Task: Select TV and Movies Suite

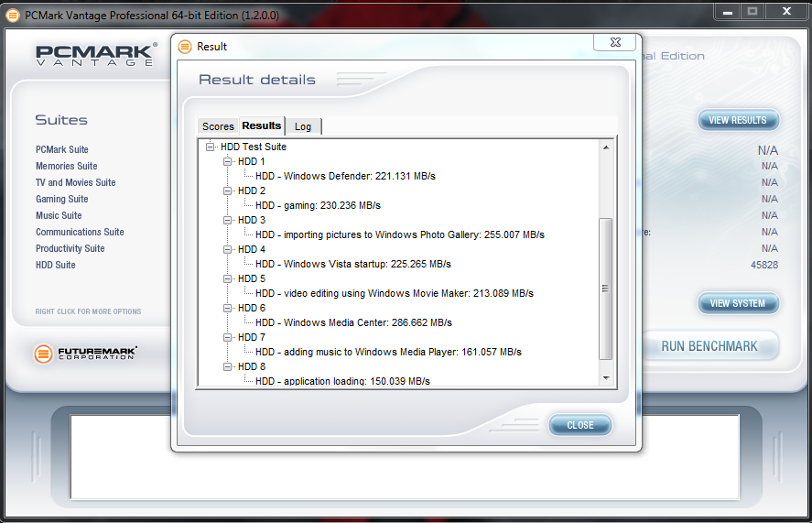Action: 76,182
